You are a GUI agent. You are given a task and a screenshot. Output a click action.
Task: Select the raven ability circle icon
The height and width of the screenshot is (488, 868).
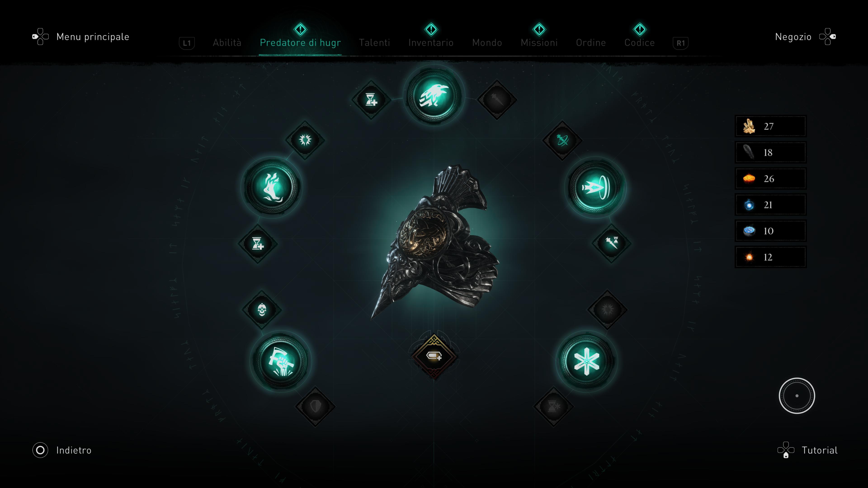tap(434, 96)
